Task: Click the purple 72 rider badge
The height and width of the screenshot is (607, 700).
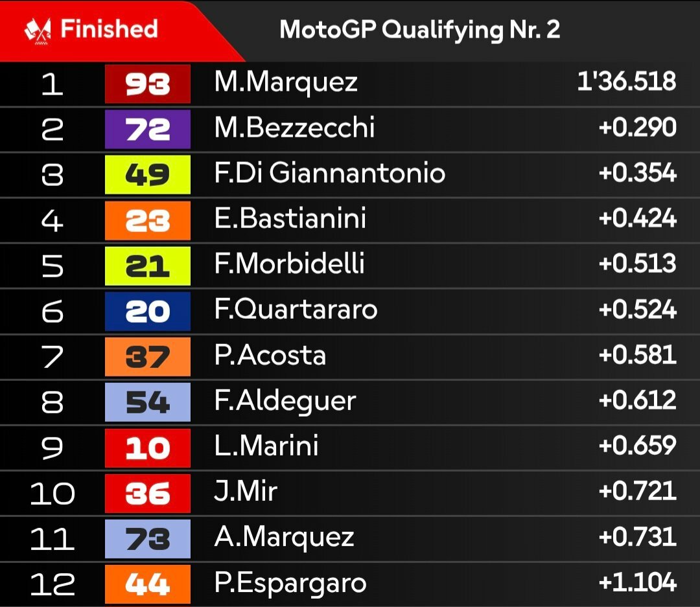Action: point(148,130)
